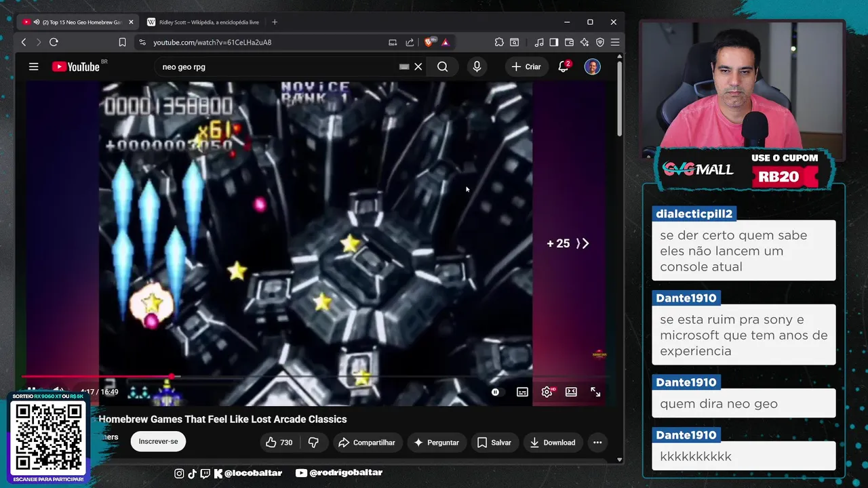Open the browser main menu

(615, 42)
